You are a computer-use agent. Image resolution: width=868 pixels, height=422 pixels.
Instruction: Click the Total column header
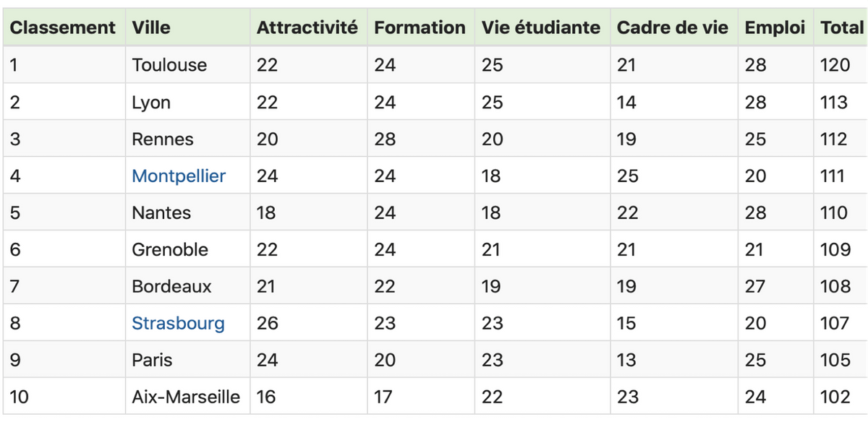[x=841, y=27]
